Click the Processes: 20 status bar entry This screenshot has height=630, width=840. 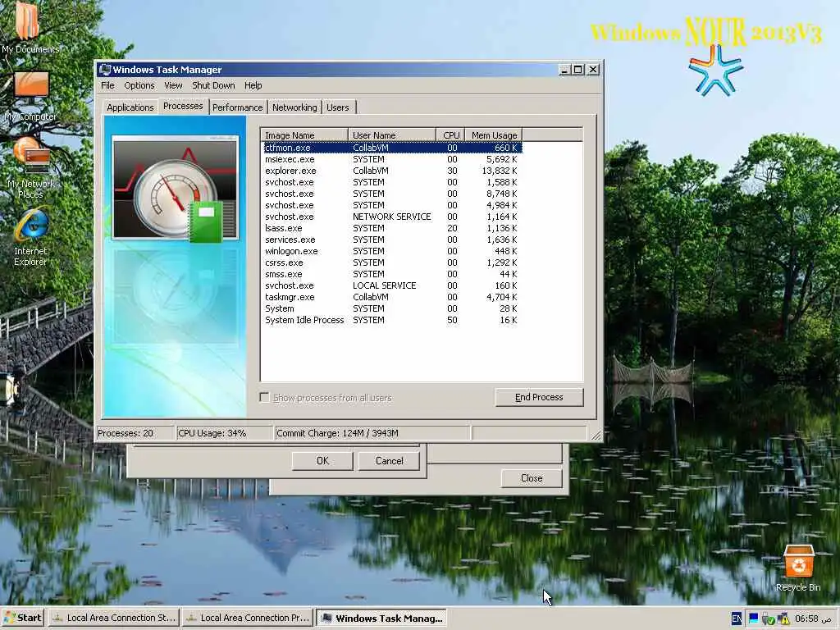tap(135, 433)
